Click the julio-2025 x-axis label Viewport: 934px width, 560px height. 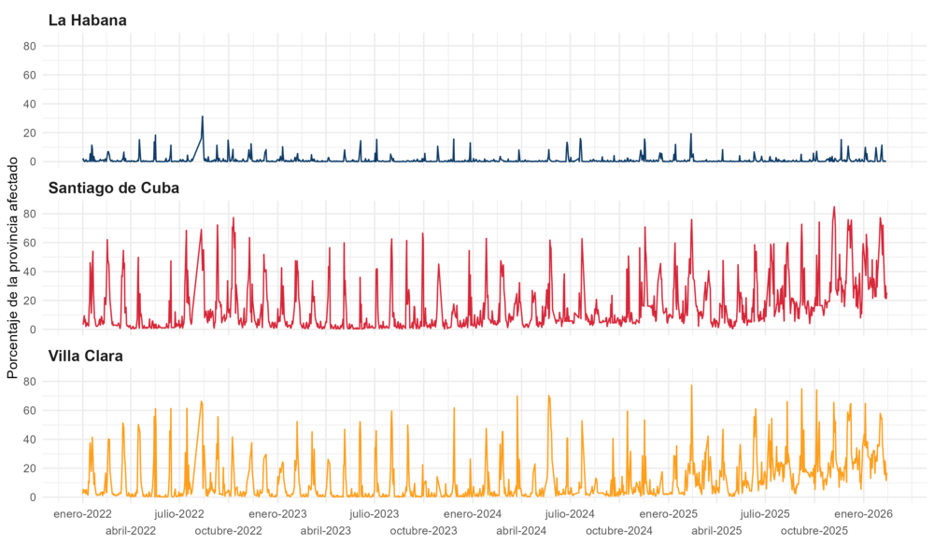coord(765,513)
